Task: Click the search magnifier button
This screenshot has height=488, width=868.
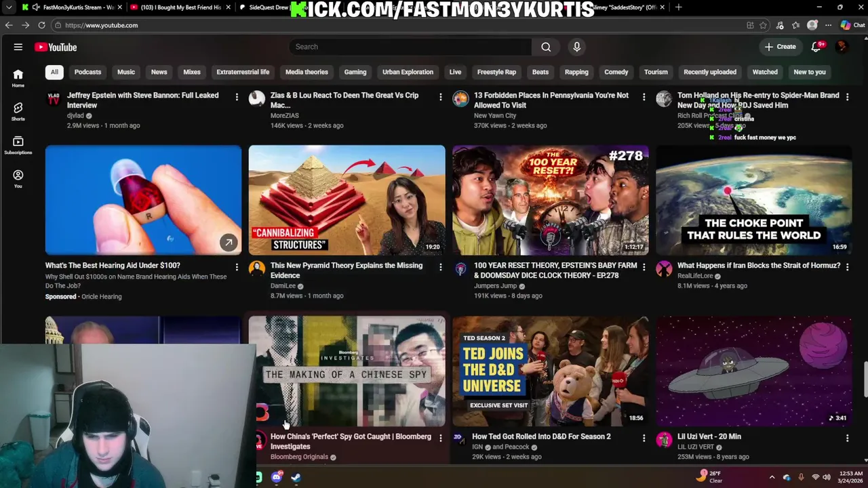Action: pos(546,47)
